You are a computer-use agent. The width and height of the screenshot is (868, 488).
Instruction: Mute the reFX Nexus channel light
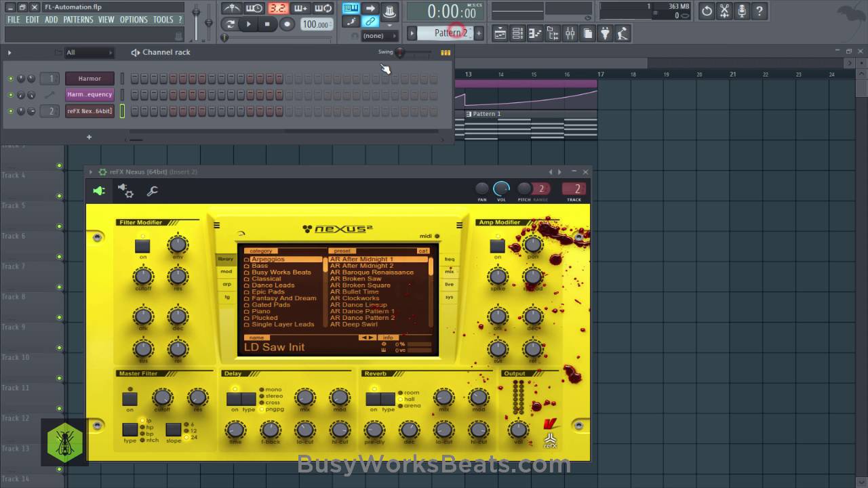click(x=10, y=111)
